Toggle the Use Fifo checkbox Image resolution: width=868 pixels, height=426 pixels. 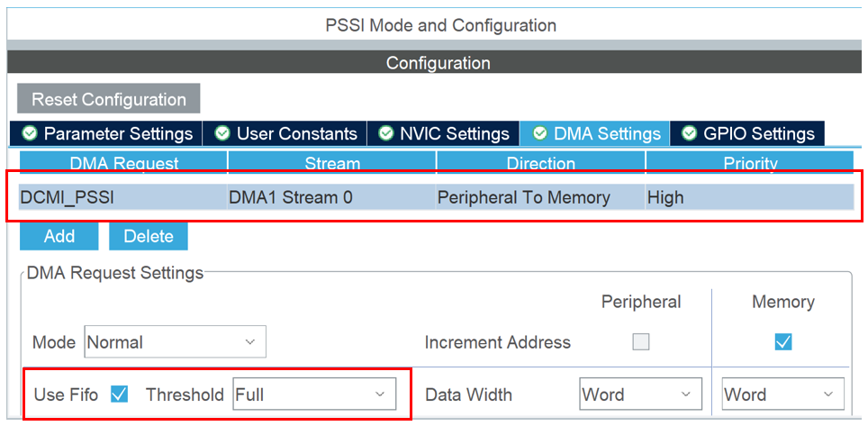(x=119, y=394)
